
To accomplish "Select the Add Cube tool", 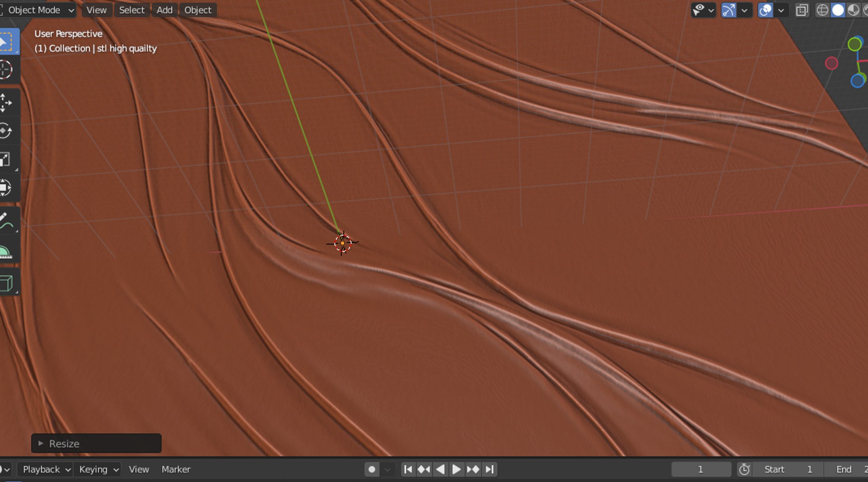I will [x=7, y=283].
